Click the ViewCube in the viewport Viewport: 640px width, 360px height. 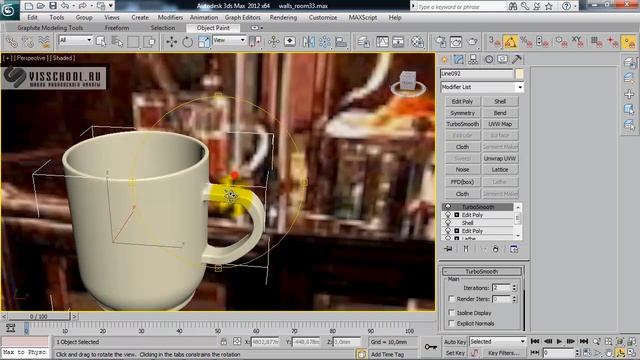tap(408, 82)
